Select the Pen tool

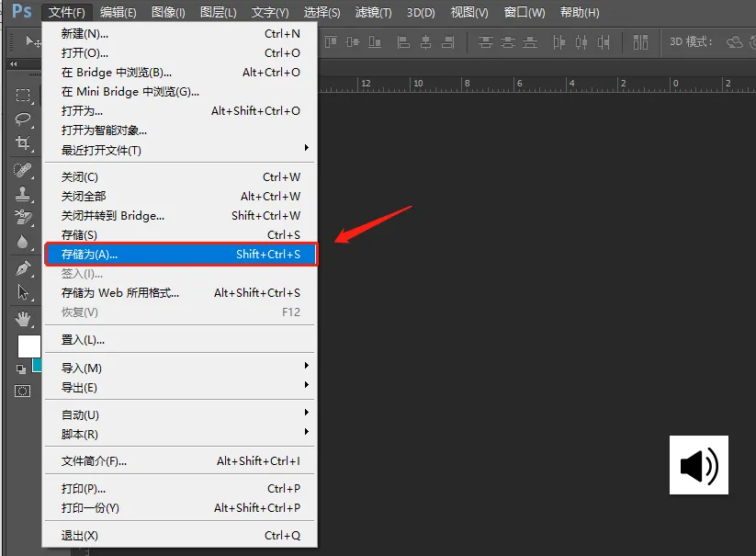point(23,268)
